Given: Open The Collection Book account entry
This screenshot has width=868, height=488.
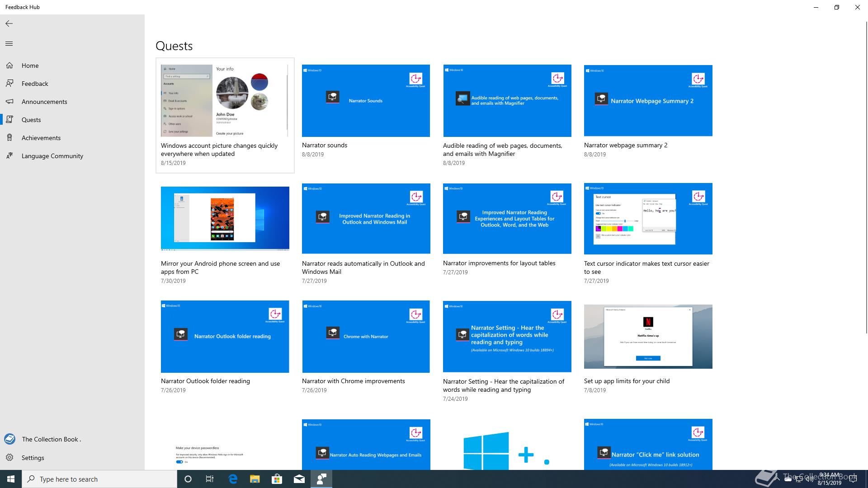Looking at the screenshot, I should pyautogui.click(x=72, y=439).
